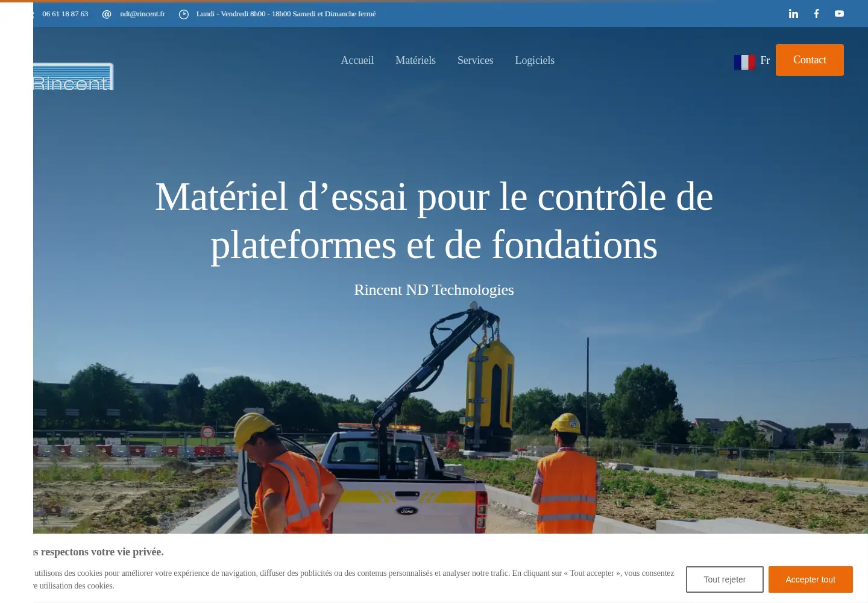The height and width of the screenshot is (603, 868).
Task: Open the Facebook page icon
Action: (x=816, y=13)
